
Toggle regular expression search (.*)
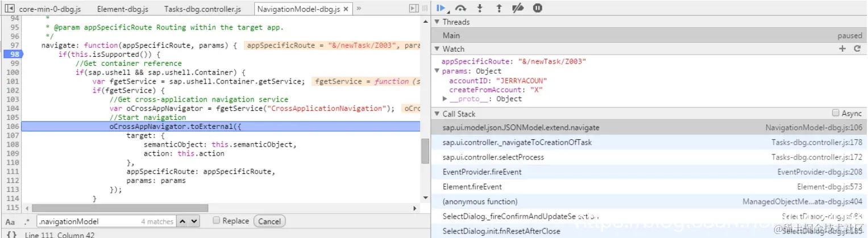[x=27, y=222]
